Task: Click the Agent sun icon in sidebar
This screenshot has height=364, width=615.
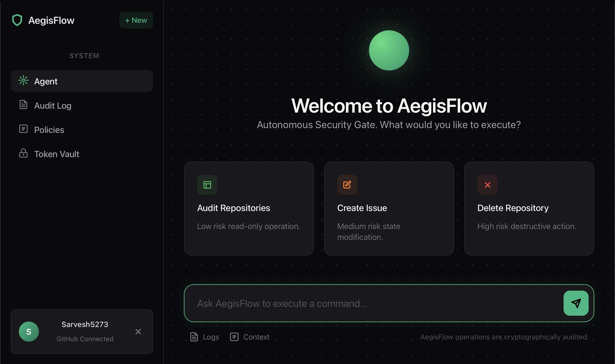Action: click(23, 80)
